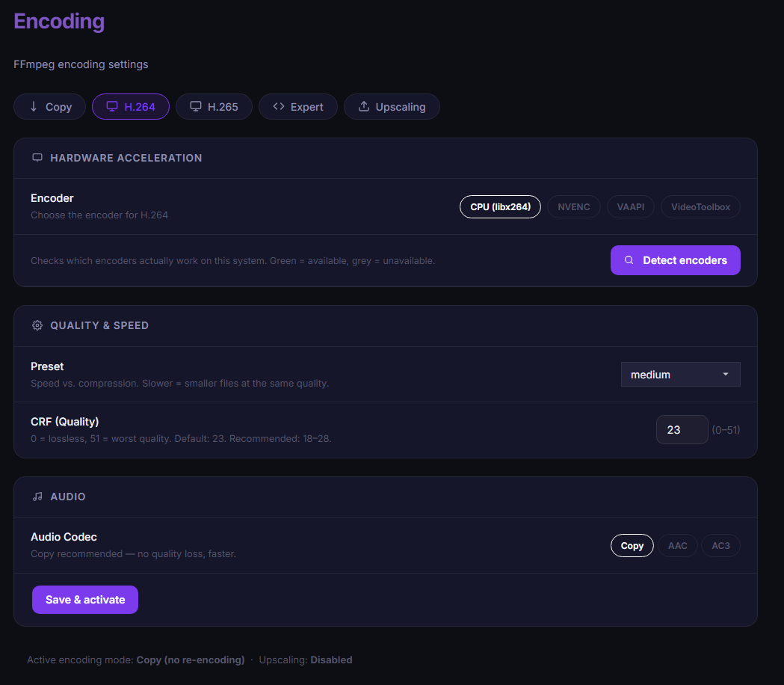Viewport: 784px width, 685px height.
Task: Click the Encoding page heading
Action: (59, 22)
